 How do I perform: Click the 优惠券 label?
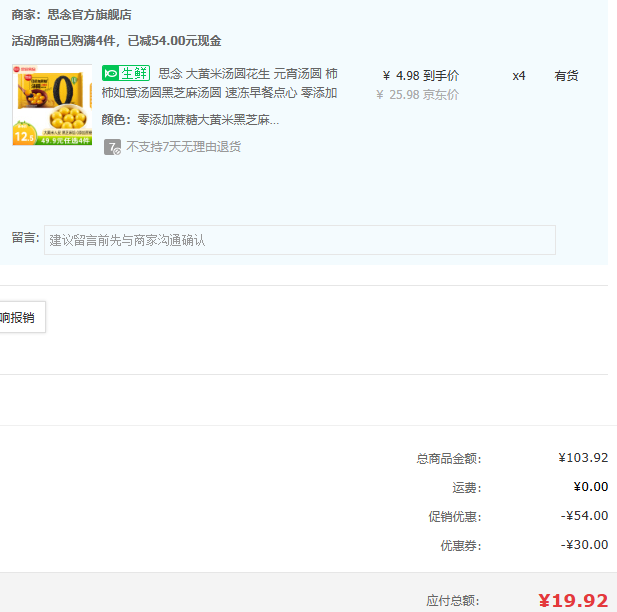tap(461, 545)
